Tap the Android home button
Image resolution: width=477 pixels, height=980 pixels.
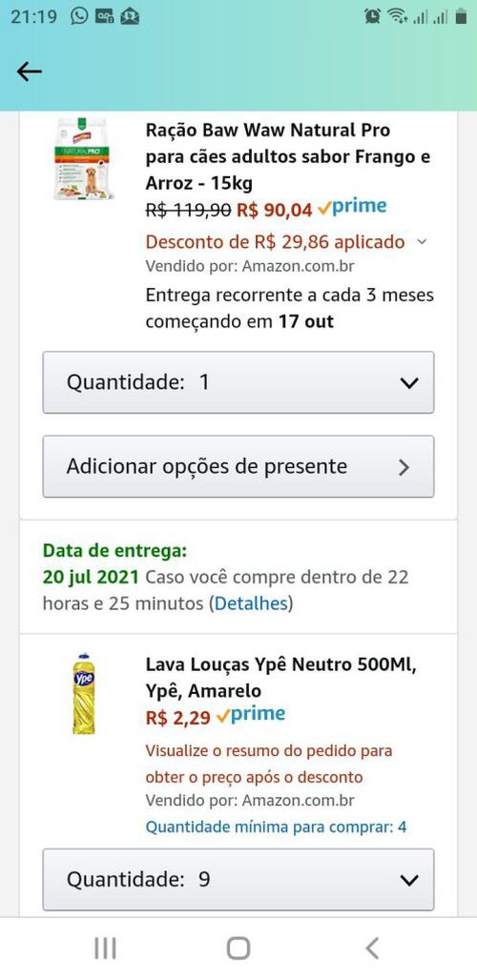[x=238, y=949]
